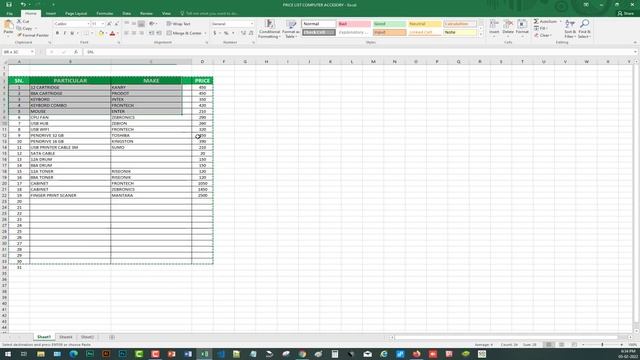Click the Share button
640x360 pixels.
coord(626,13)
